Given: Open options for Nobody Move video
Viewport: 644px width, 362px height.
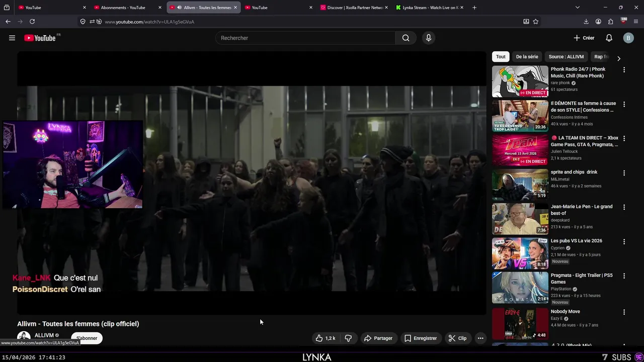Looking at the screenshot, I should click(624, 312).
